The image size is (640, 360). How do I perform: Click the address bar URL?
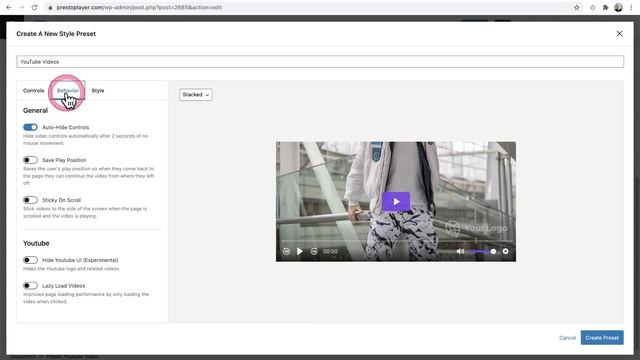[139, 7]
